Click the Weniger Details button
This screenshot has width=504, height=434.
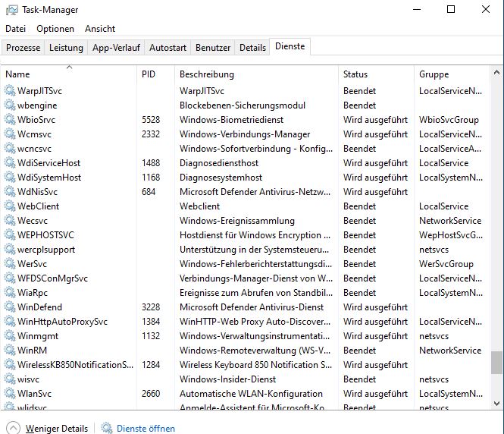pos(56,428)
